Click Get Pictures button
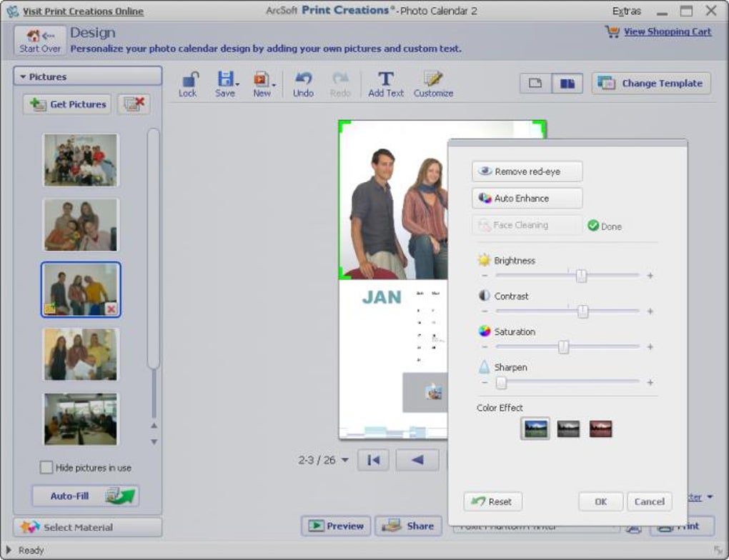729x560 pixels. [x=68, y=104]
